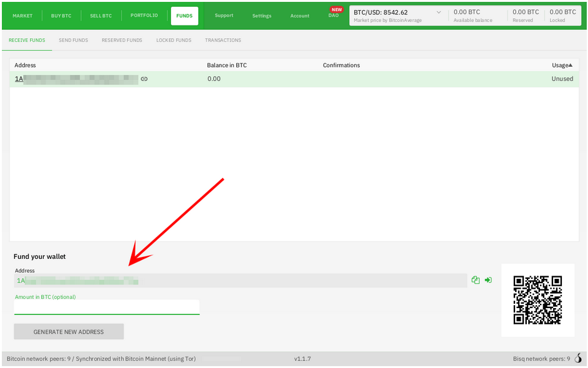Screen dimensions: 588x368
Task: Click the Amount in BTC input field
Action: [106, 307]
